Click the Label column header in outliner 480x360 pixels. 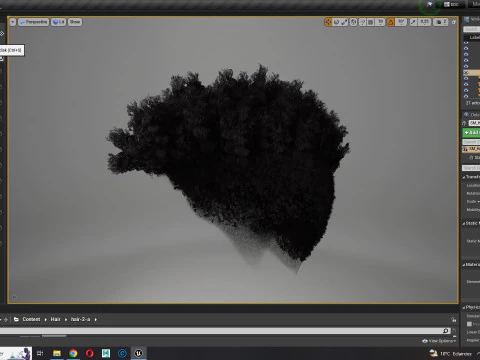coord(474,37)
